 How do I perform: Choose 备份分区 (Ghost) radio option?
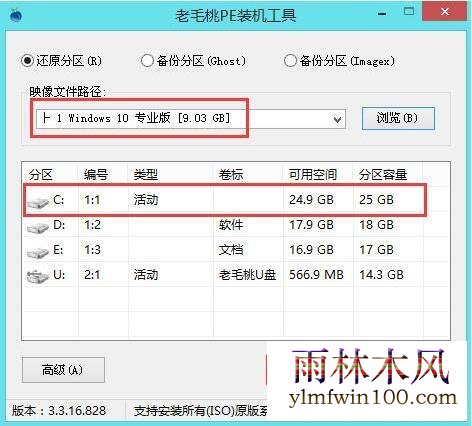tap(147, 61)
